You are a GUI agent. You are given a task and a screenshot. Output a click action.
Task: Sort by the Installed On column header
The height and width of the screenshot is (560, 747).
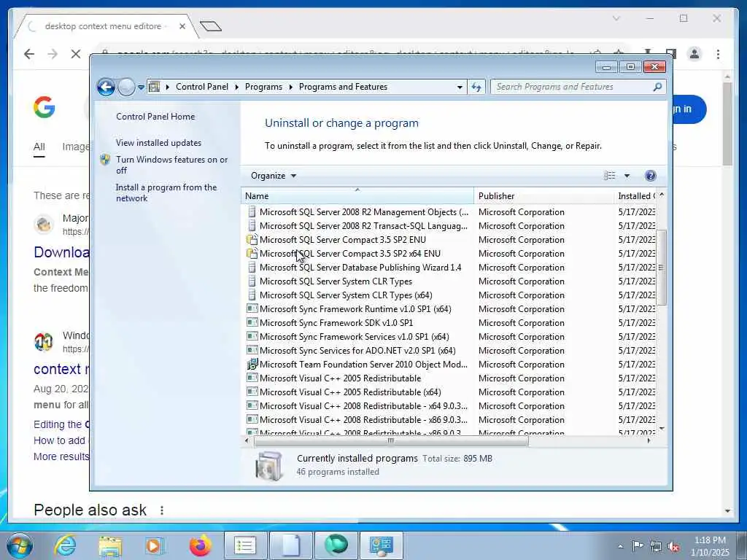635,195
